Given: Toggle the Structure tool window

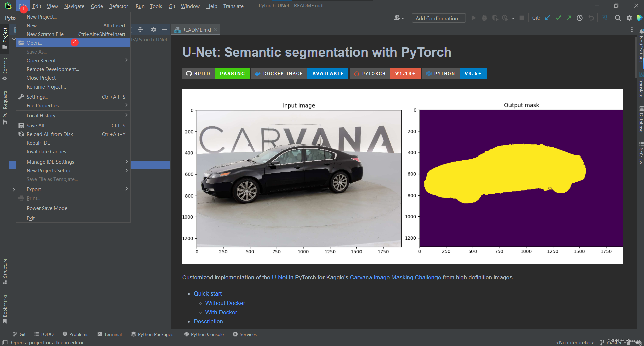Looking at the screenshot, I should point(5,271).
